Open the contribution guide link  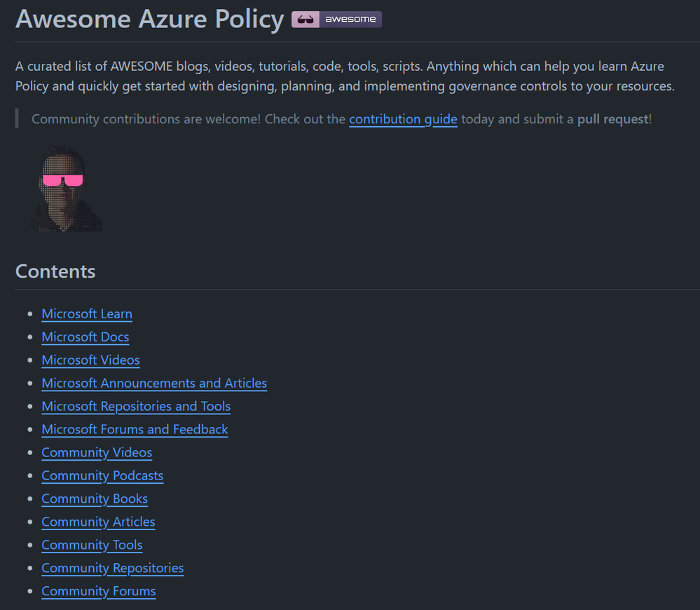(403, 119)
